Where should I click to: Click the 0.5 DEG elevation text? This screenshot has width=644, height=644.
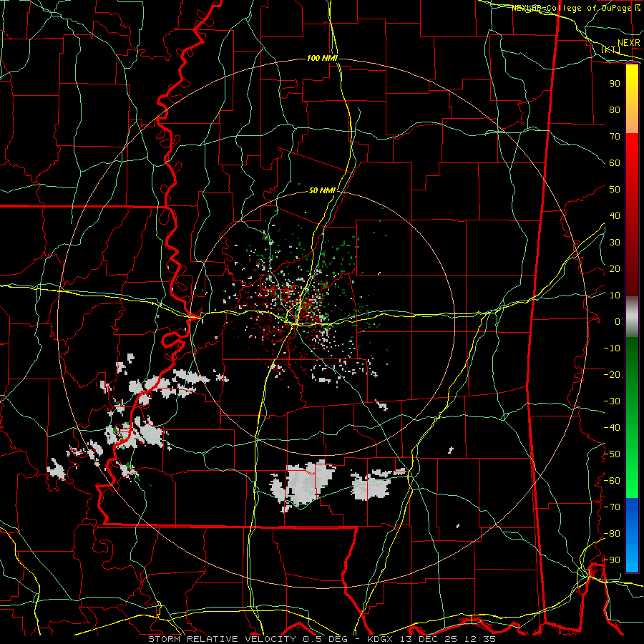pos(329,639)
